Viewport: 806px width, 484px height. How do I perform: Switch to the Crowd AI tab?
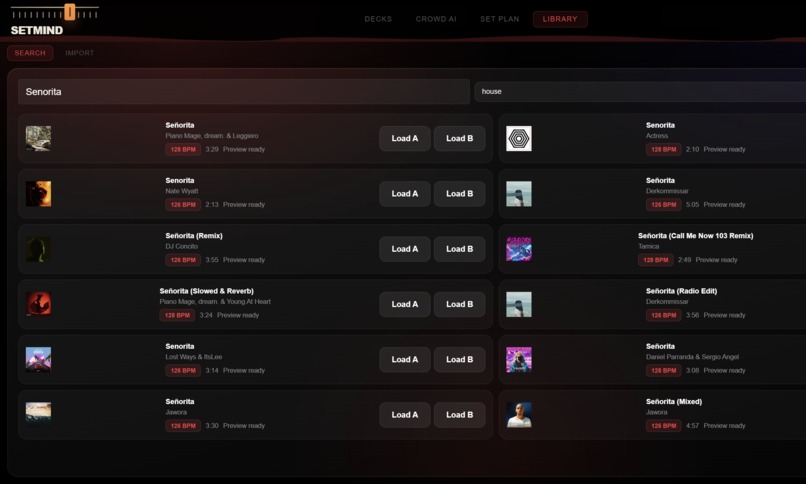(436, 19)
